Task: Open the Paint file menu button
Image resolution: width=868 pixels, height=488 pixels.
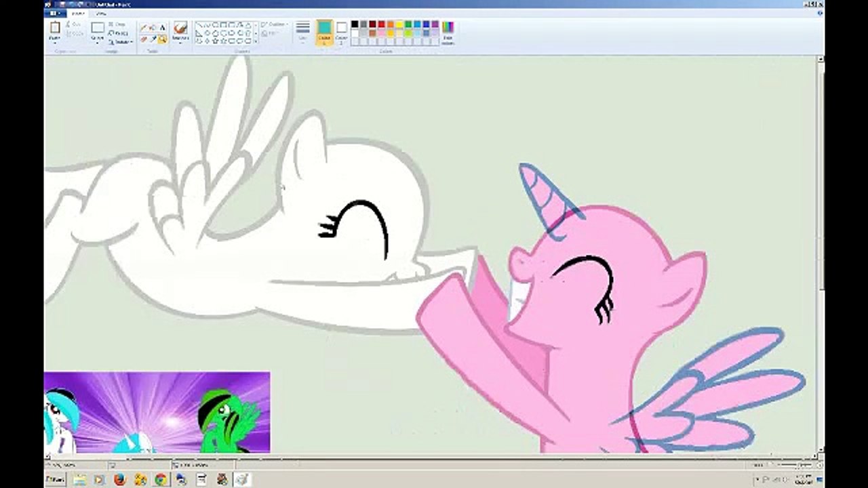Action: pyautogui.click(x=55, y=13)
